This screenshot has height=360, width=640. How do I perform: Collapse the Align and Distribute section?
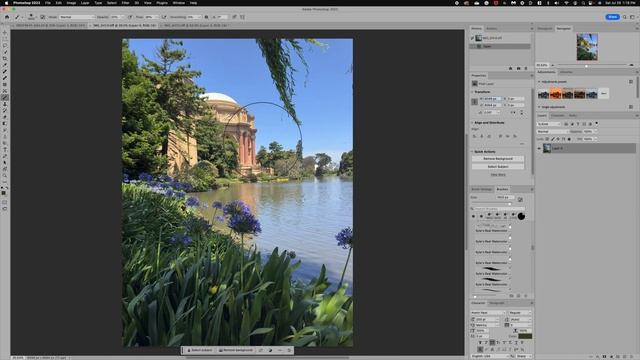point(473,122)
